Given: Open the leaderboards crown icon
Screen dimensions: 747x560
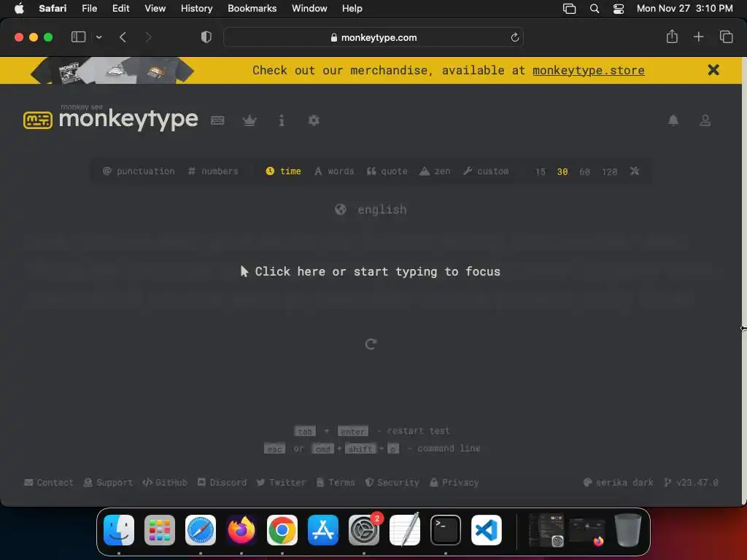Looking at the screenshot, I should click(249, 120).
